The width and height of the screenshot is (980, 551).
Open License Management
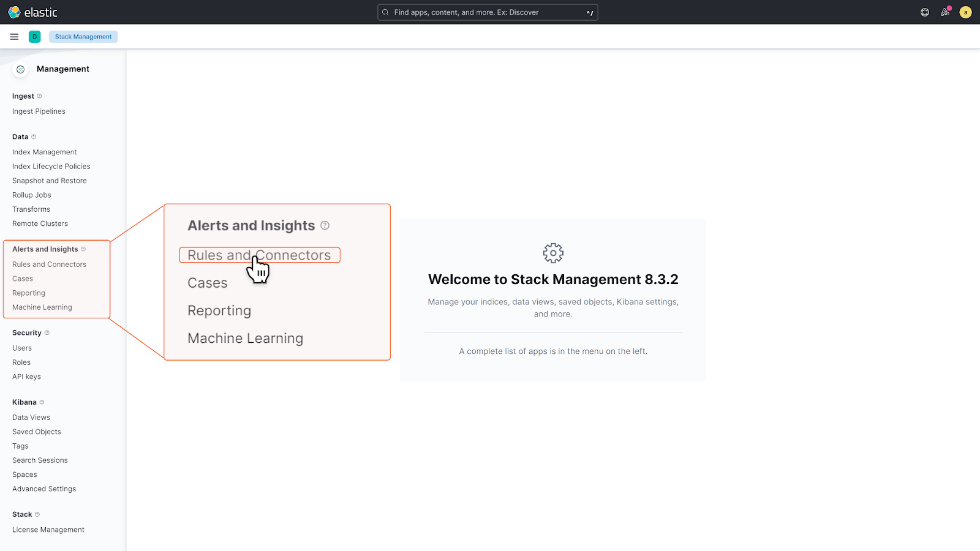click(x=48, y=530)
